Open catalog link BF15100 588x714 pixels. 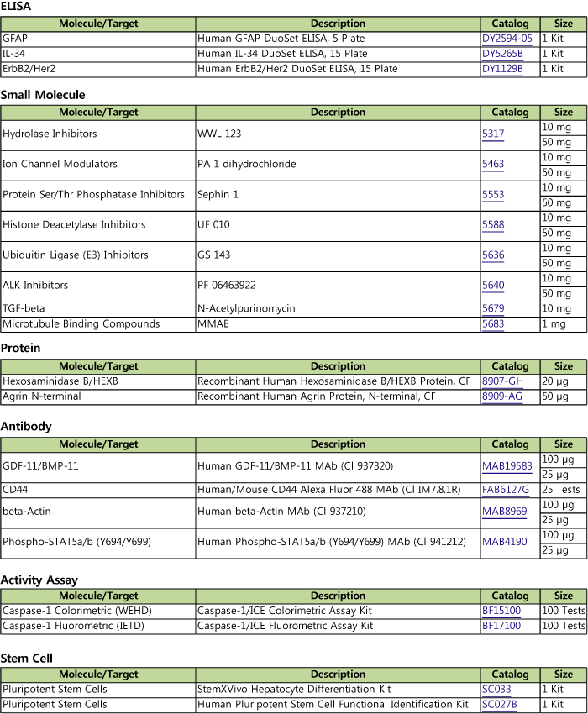tap(501, 611)
